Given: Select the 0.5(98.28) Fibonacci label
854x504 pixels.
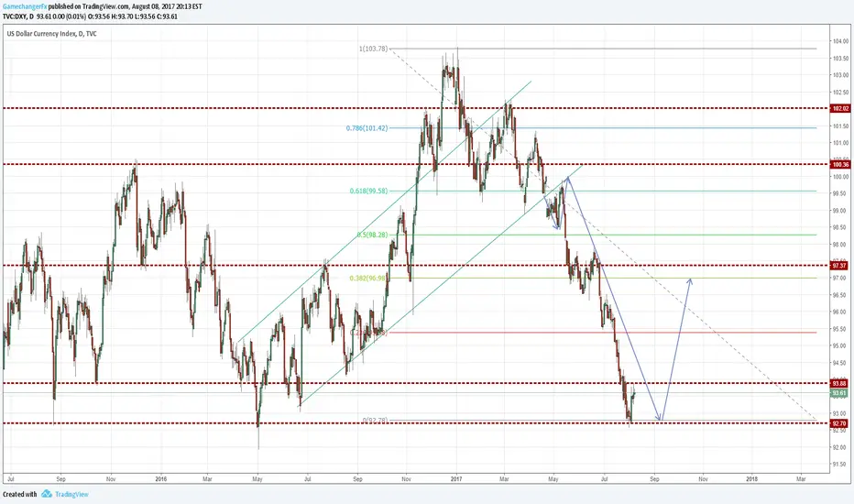Looking at the screenshot, I should pos(373,235).
